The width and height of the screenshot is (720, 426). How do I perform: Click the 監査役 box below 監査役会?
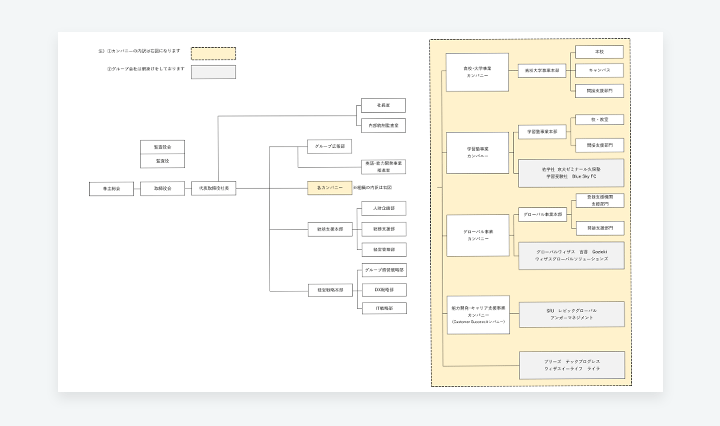[x=162, y=161]
